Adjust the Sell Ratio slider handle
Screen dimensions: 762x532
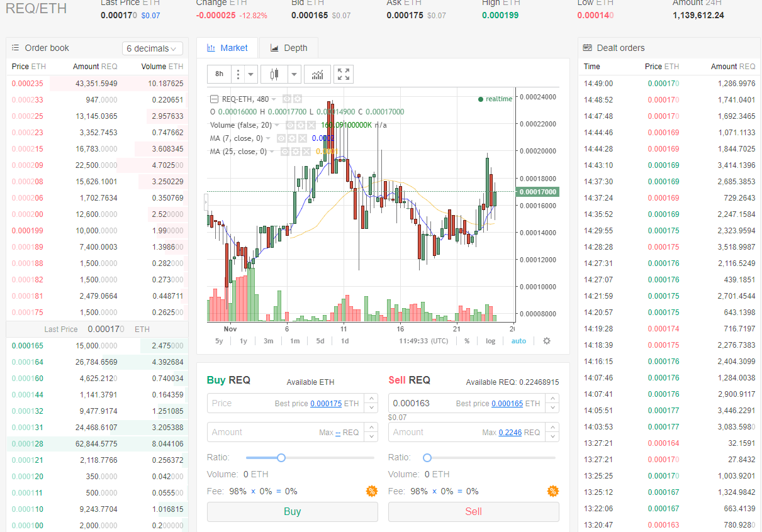click(427, 458)
